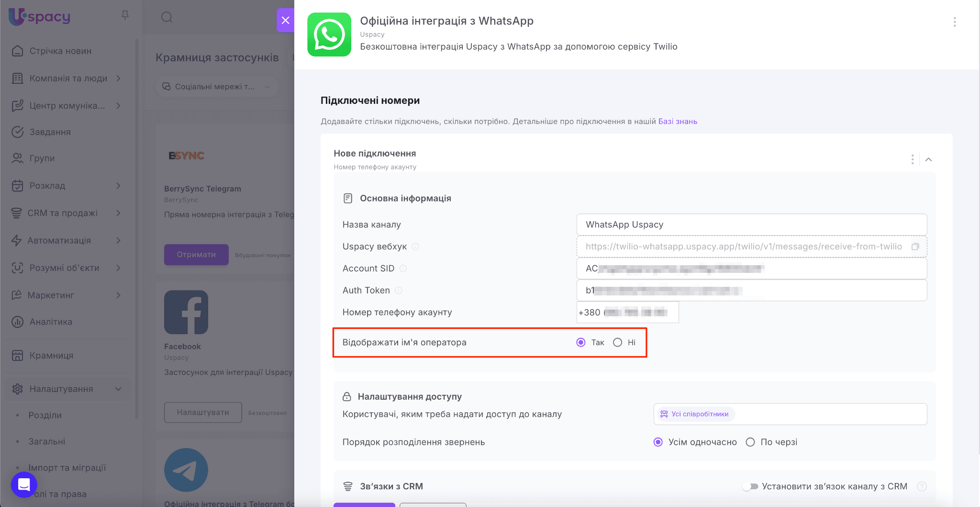The width and height of the screenshot is (980, 507).
Task: Open 'Стрічка новин' in the sidebar
Action: [60, 51]
